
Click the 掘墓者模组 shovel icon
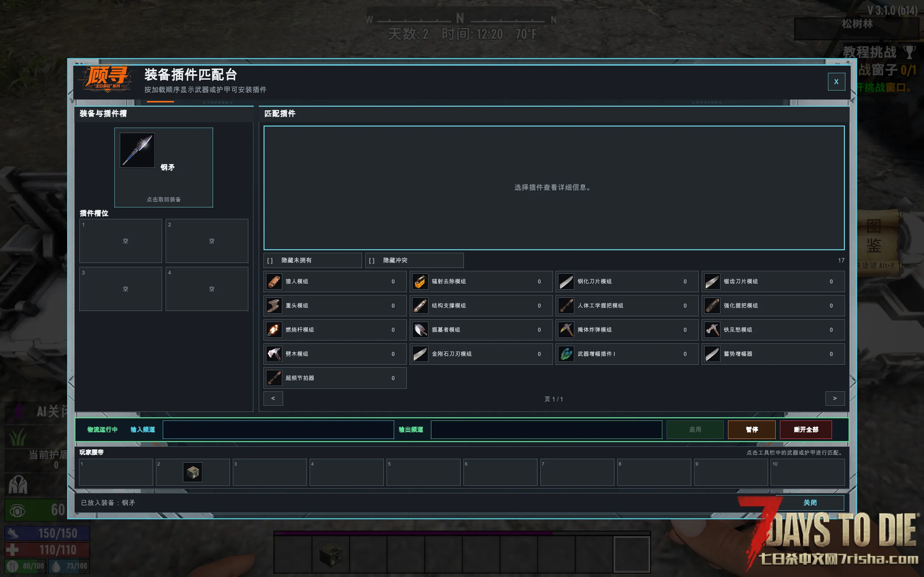pos(420,330)
